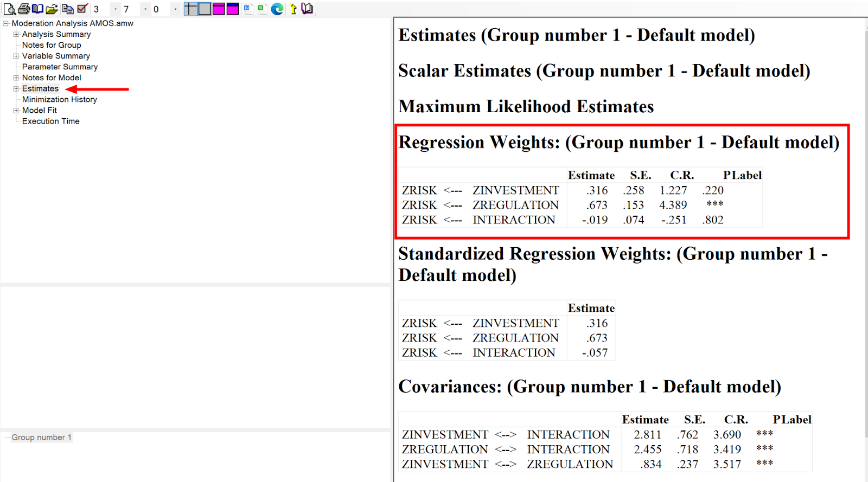Open the decimal places dropdown showing 3
868x482 pixels.
point(115,9)
